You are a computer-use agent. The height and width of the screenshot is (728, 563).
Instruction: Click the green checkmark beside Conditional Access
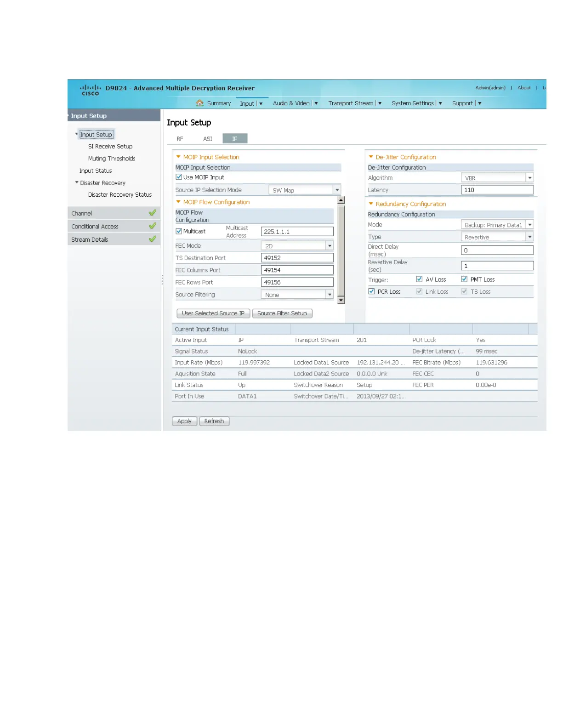point(153,226)
